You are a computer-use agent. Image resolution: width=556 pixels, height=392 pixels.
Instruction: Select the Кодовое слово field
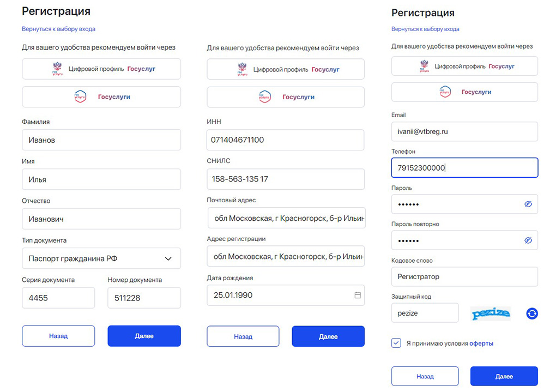464,277
